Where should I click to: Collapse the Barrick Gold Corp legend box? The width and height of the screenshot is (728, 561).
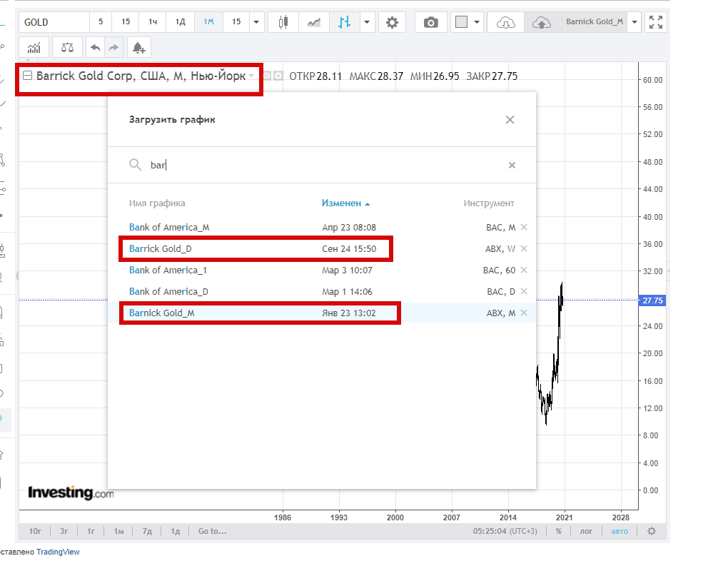[27, 75]
